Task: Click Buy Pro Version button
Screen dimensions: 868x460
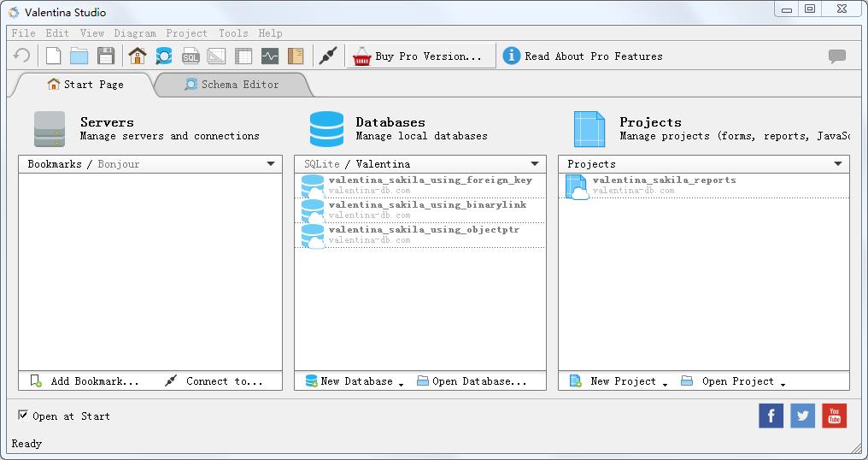Action: (420, 56)
